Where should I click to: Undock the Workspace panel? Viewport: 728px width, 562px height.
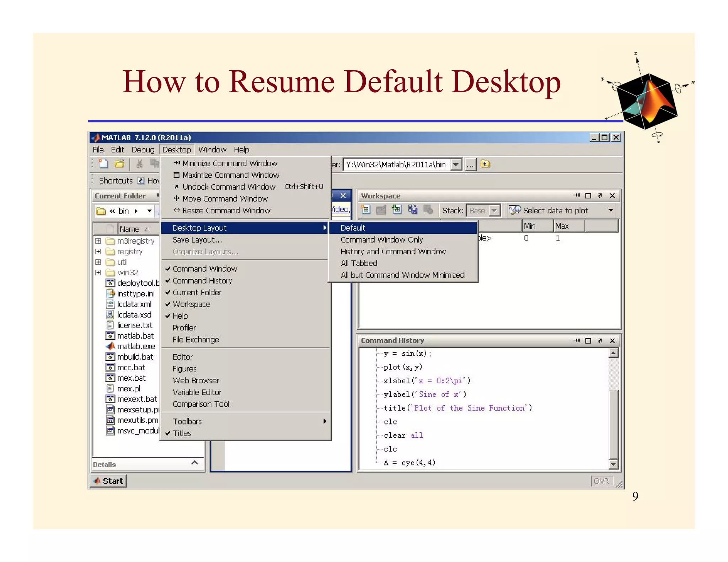click(x=600, y=195)
